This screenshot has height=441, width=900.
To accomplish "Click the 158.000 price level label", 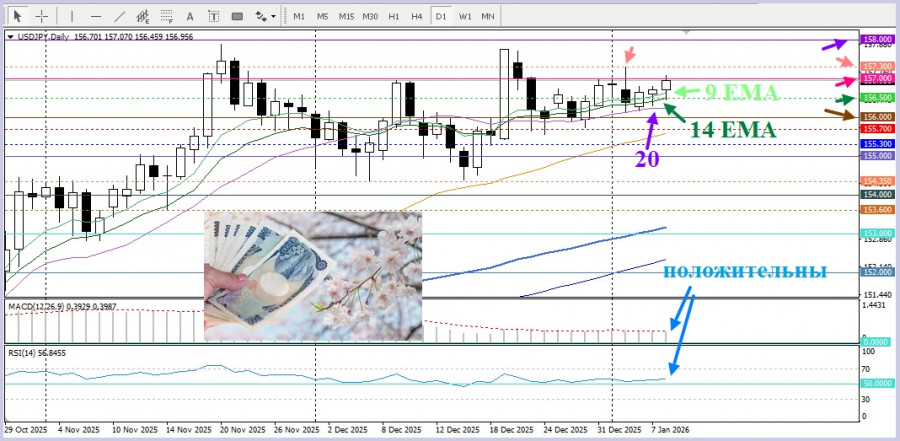I will coord(878,39).
